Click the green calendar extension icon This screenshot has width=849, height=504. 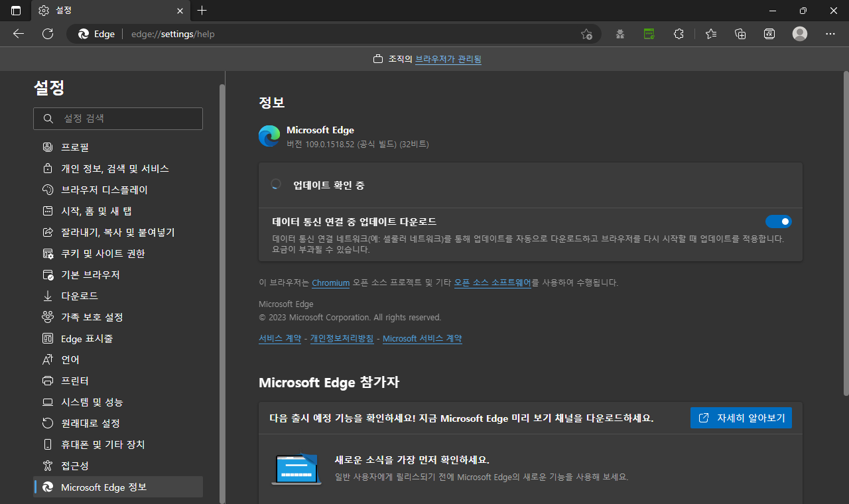click(x=649, y=34)
